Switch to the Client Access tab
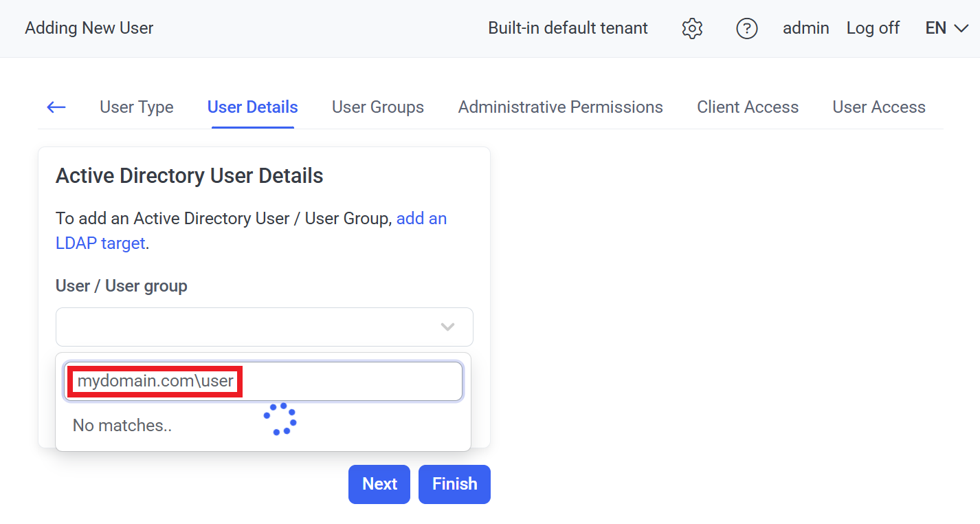 coord(747,107)
